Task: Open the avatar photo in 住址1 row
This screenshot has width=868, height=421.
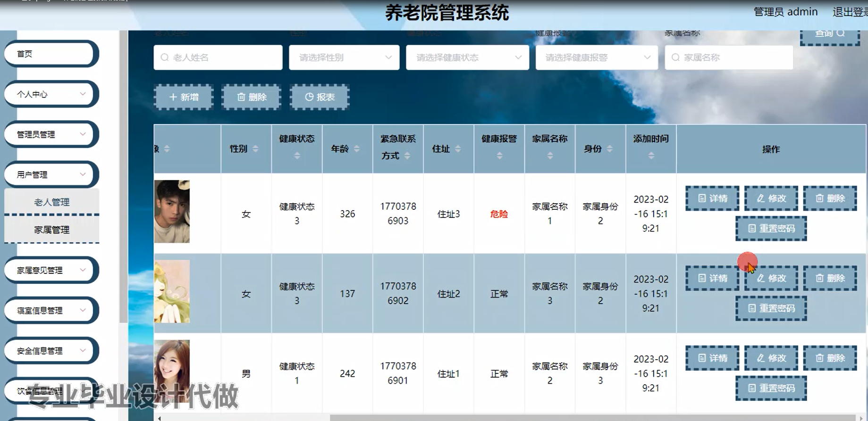Action: [x=172, y=371]
